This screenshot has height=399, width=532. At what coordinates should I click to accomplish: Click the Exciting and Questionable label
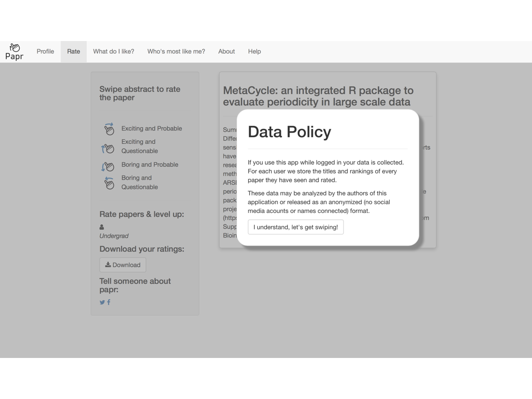click(x=139, y=146)
